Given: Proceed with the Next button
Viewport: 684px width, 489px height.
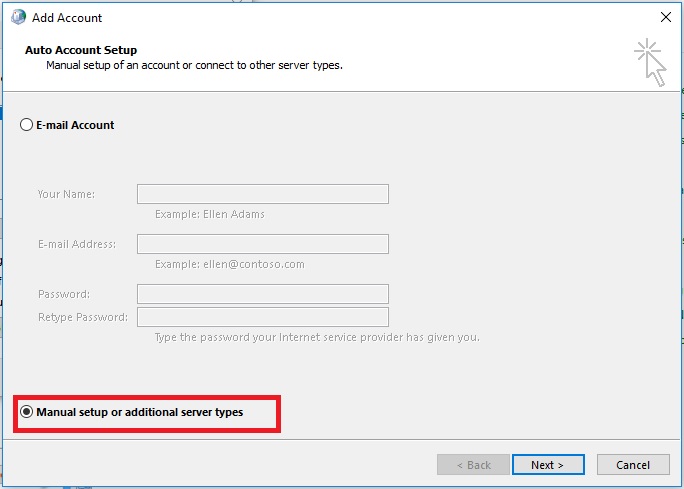Looking at the screenshot, I should pos(548,465).
